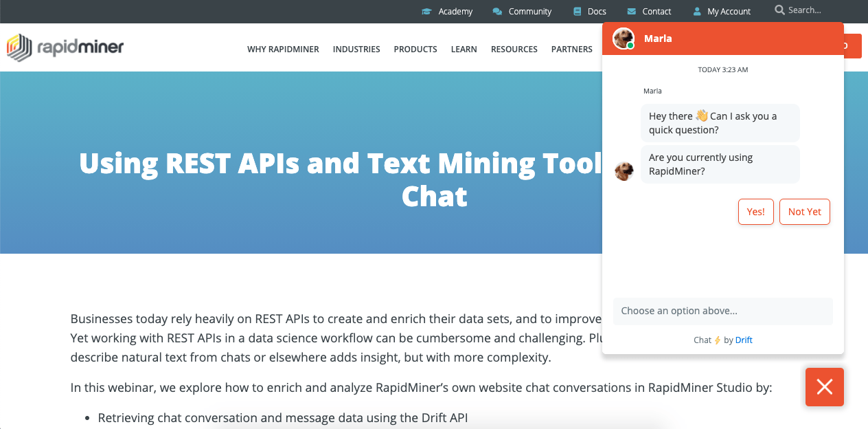
Task: Click the 'Retrieving chat conversation' bullet item
Action: [x=283, y=417]
